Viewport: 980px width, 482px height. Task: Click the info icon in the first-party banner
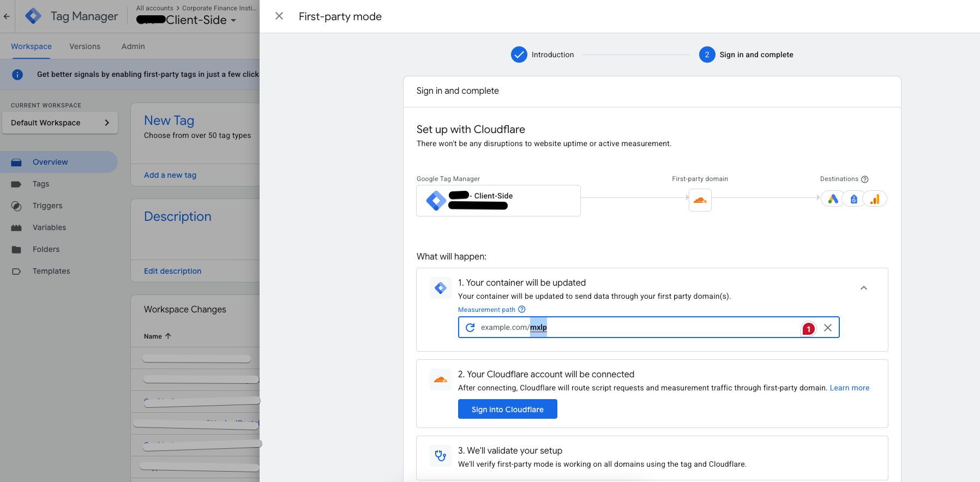point(17,75)
